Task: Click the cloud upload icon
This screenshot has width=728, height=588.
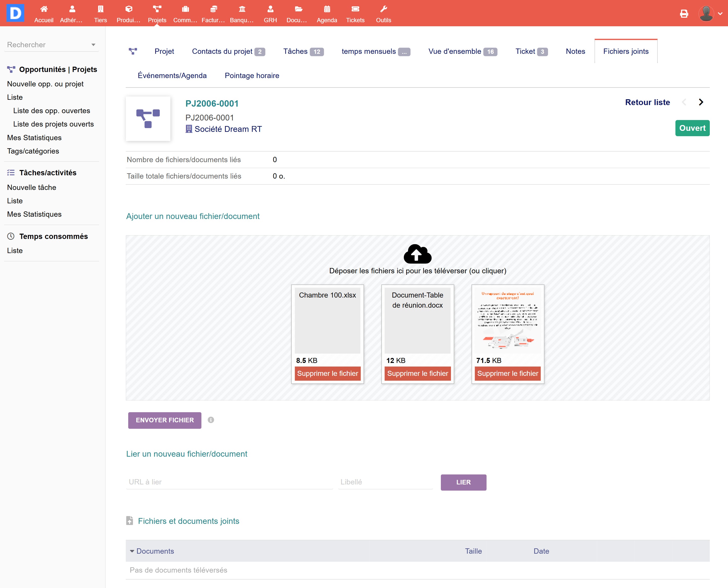Action: coord(418,254)
